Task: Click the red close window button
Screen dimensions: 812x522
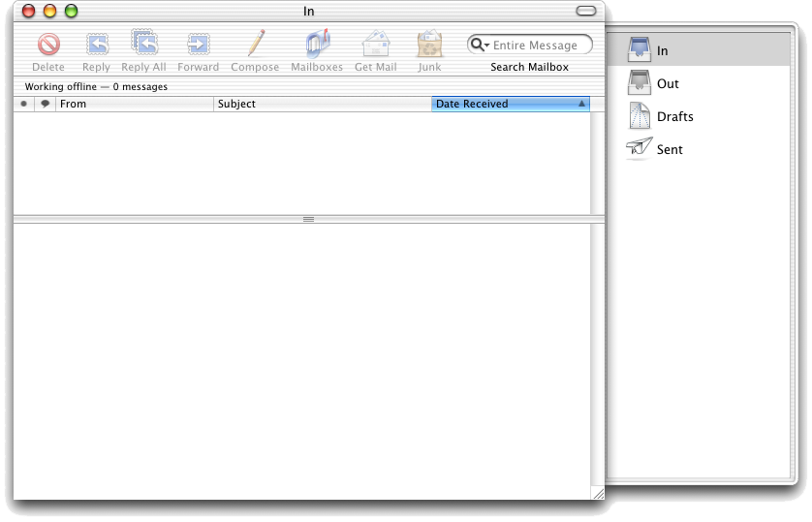Action: [x=28, y=11]
